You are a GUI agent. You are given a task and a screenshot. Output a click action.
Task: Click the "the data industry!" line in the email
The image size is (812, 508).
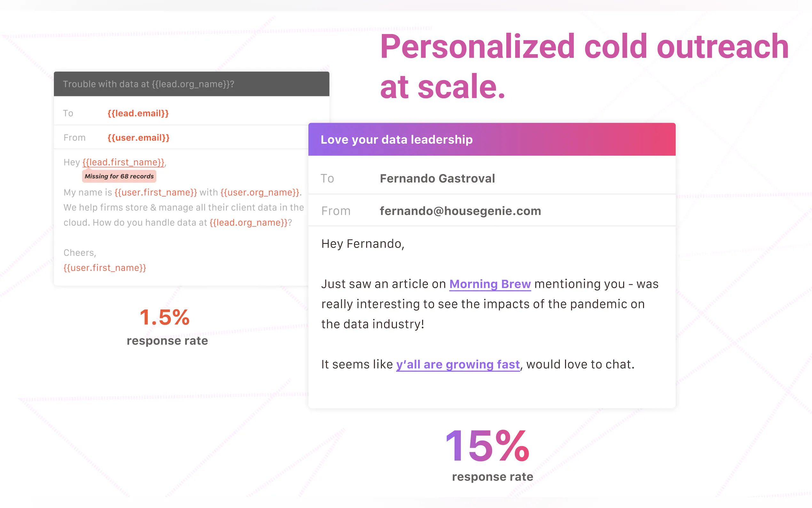(x=373, y=324)
